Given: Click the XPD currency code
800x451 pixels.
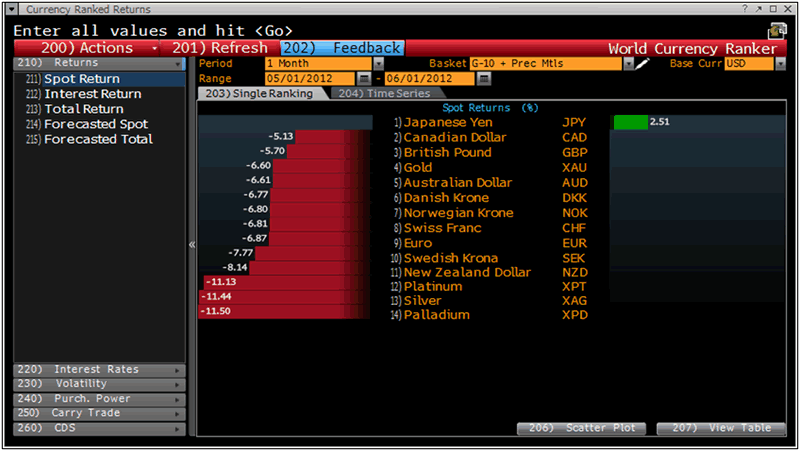Looking at the screenshot, I should click(575, 315).
